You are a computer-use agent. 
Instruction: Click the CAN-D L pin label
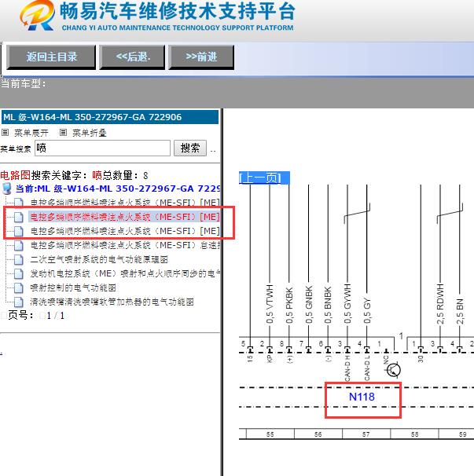tap(367, 368)
